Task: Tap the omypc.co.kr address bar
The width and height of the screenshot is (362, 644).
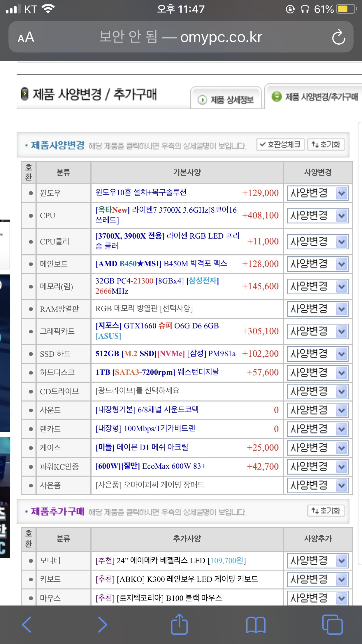Action: pyautogui.click(x=181, y=37)
